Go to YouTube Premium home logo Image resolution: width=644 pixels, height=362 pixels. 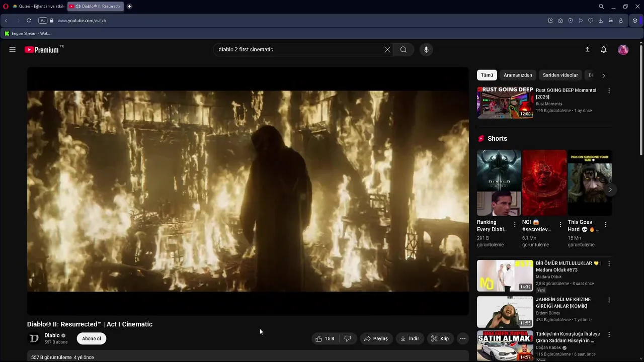(42, 50)
